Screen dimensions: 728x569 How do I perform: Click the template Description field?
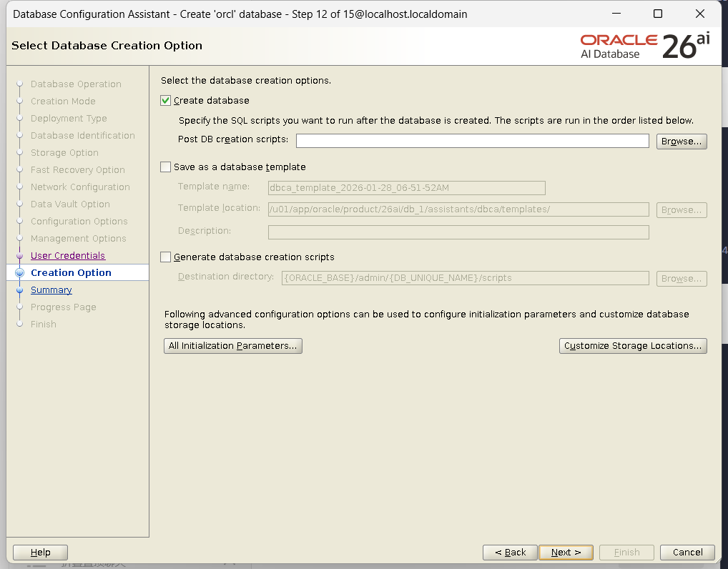click(458, 232)
